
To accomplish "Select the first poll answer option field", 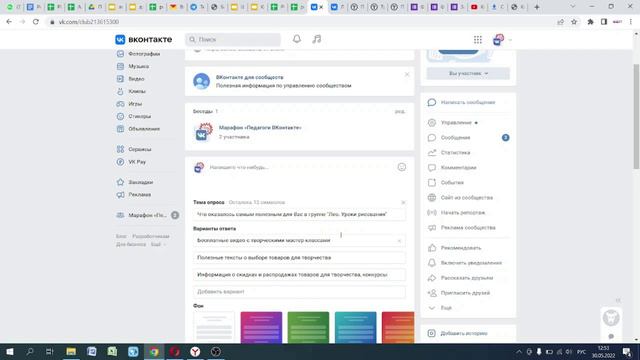I will [x=300, y=240].
